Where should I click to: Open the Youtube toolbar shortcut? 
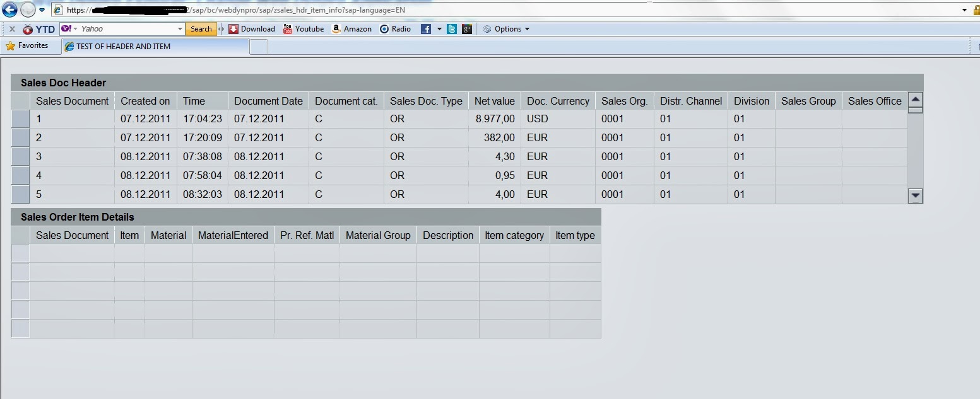point(304,29)
